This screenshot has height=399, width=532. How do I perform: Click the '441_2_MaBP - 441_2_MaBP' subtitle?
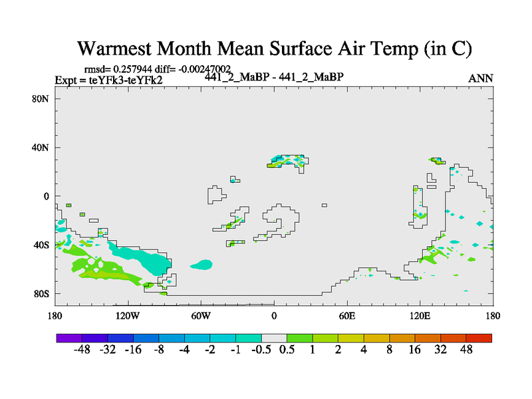(x=273, y=77)
